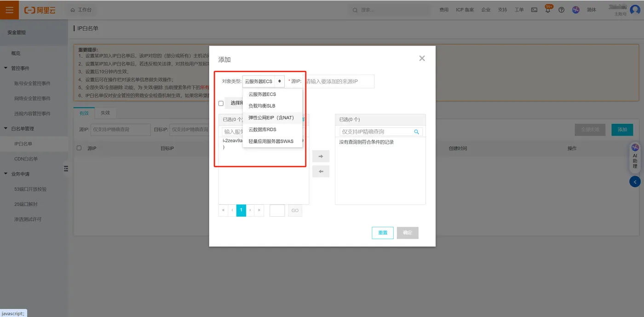Click the blue collapse arrow at right edge
The width and height of the screenshot is (644, 317).
635,182
